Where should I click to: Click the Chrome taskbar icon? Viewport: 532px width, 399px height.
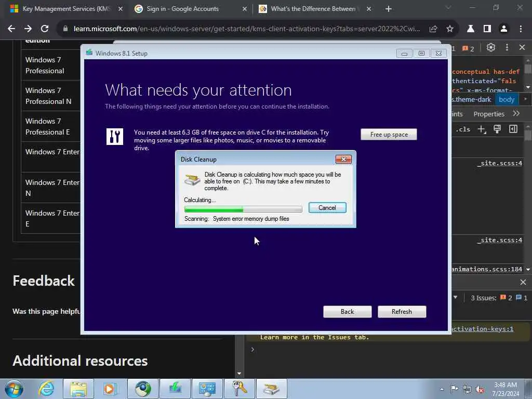tap(143, 389)
